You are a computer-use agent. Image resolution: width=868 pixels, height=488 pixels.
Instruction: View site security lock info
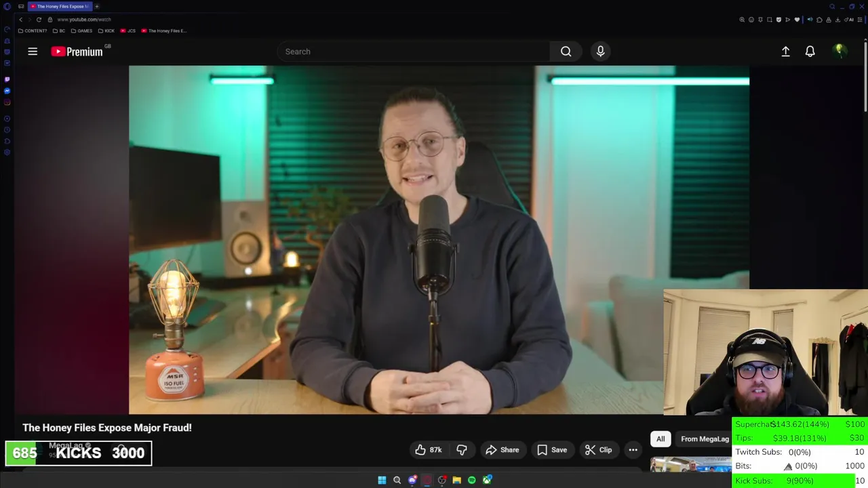point(50,20)
